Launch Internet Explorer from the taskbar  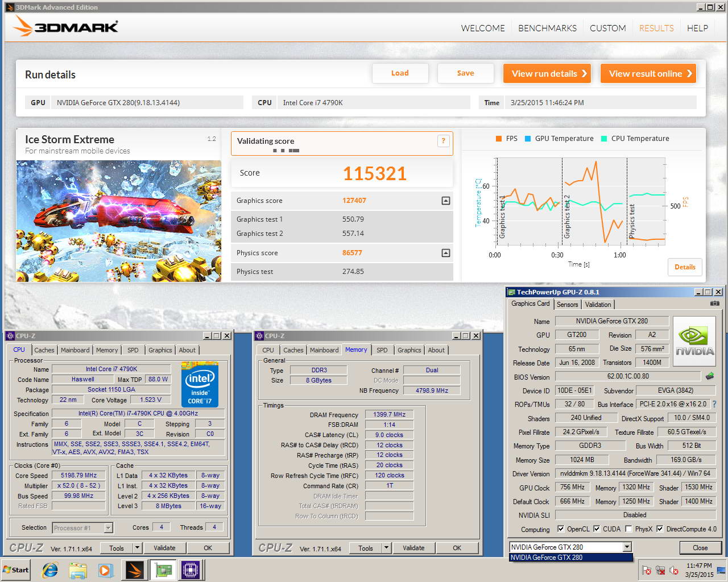[50, 570]
